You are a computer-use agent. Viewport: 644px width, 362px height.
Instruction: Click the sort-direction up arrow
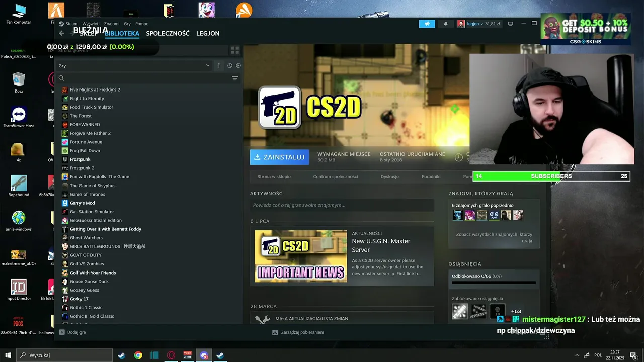coord(219,66)
